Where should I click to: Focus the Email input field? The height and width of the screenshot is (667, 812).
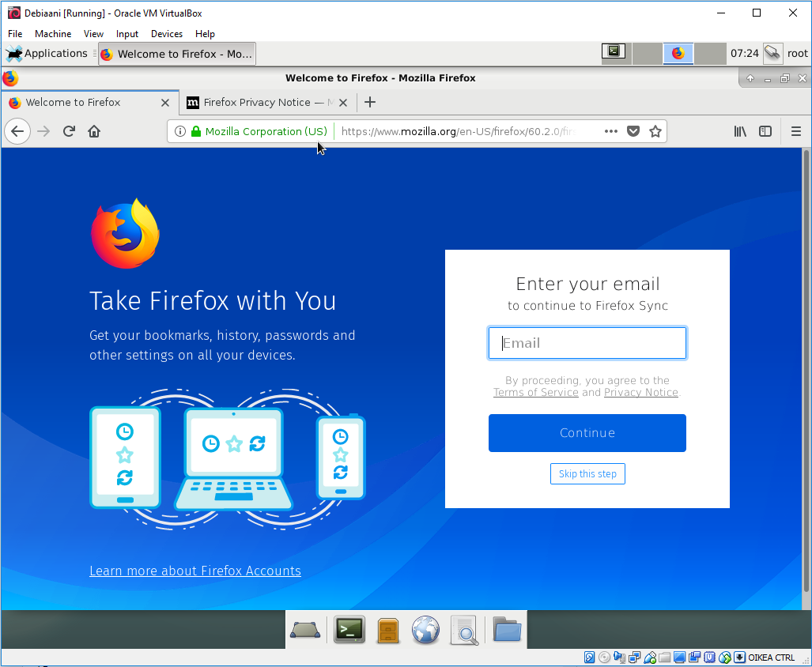[x=587, y=343]
